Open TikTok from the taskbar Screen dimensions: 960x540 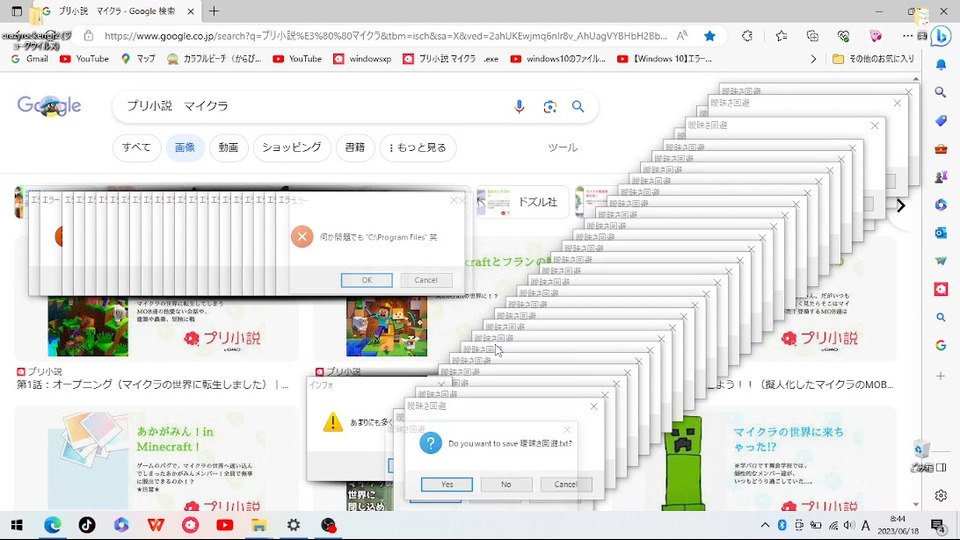(x=87, y=525)
